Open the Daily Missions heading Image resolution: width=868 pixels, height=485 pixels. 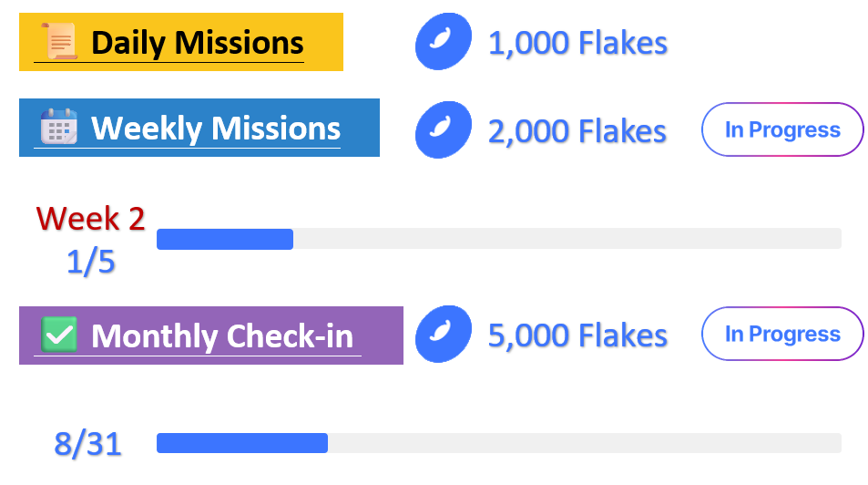tap(197, 42)
